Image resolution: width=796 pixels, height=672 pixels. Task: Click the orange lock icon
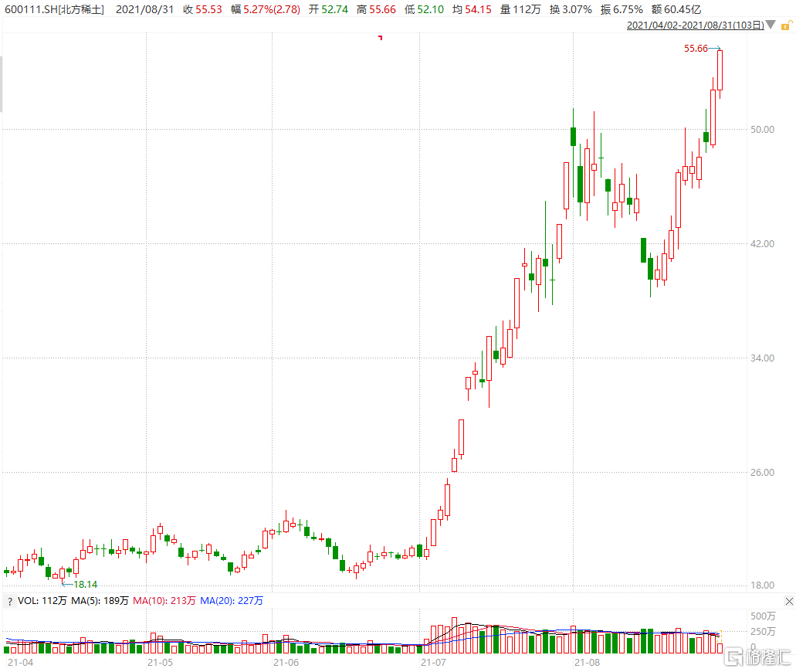tap(787, 25)
